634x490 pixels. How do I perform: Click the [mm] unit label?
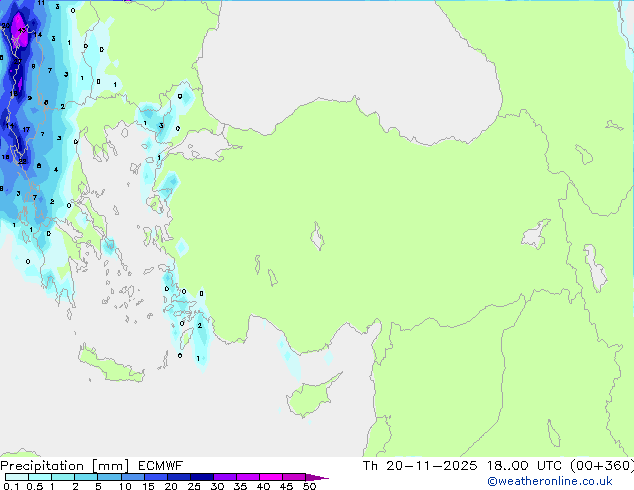click(x=110, y=466)
